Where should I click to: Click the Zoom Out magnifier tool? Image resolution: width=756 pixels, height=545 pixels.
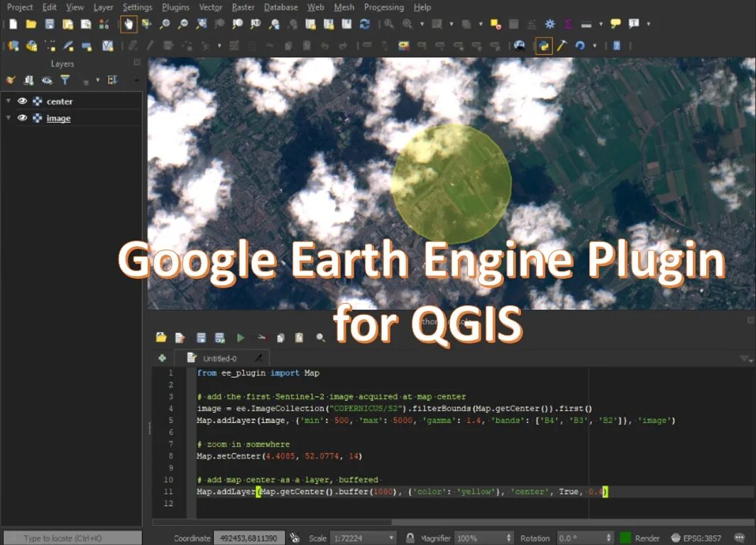tap(183, 23)
